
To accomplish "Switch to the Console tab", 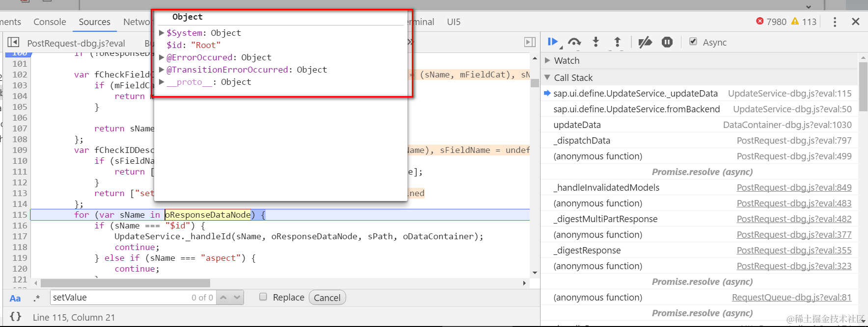I will 50,22.
